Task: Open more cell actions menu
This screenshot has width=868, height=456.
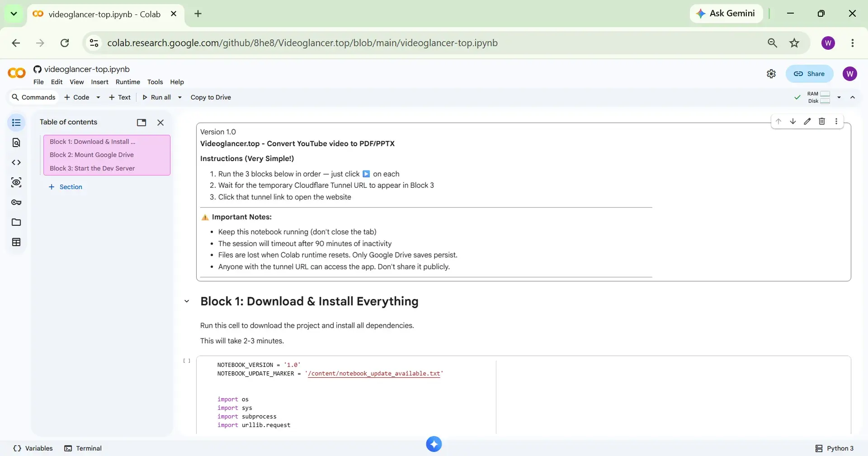Action: 836,121
